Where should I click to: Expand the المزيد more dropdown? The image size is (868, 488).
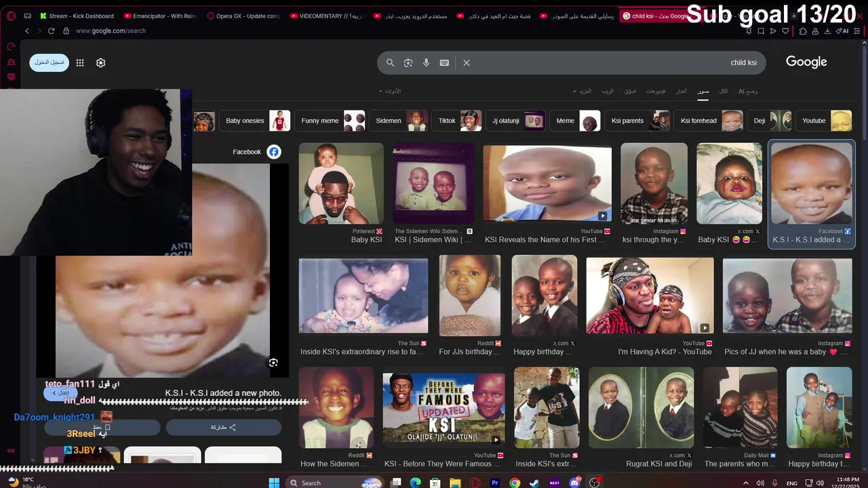coord(582,91)
